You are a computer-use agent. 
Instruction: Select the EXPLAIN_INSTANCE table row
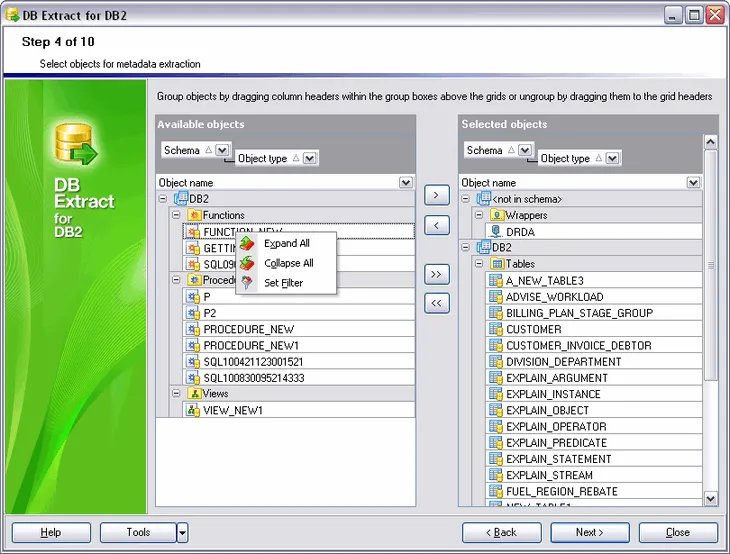pos(594,394)
